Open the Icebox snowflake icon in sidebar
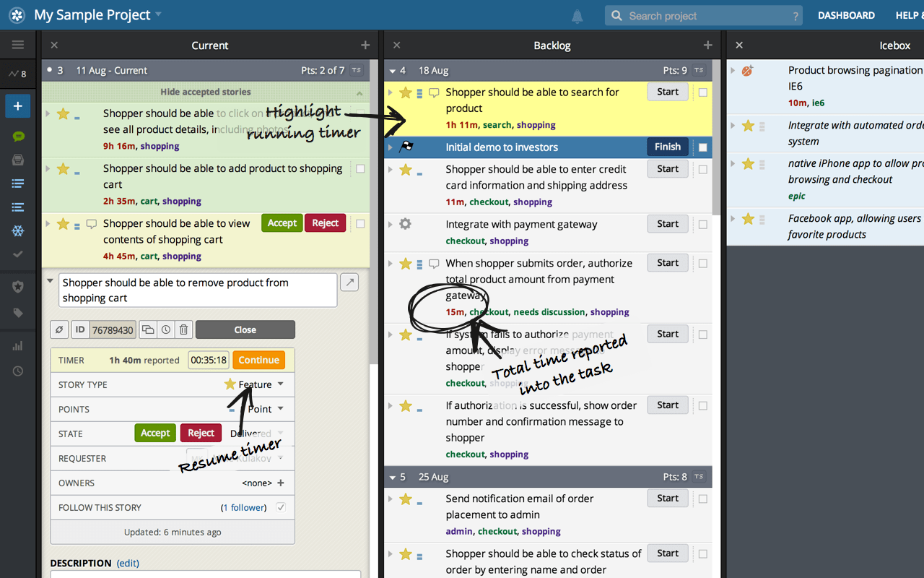924x578 pixels. click(x=18, y=231)
